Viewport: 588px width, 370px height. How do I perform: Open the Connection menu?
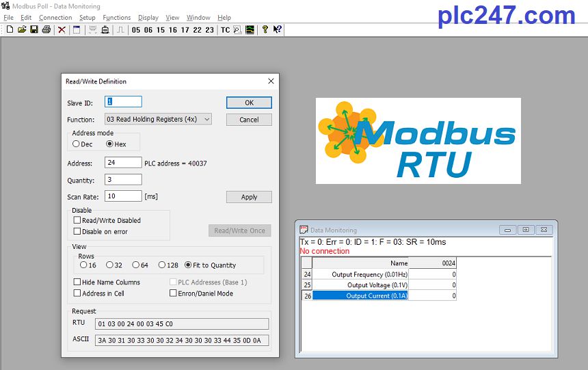click(55, 18)
